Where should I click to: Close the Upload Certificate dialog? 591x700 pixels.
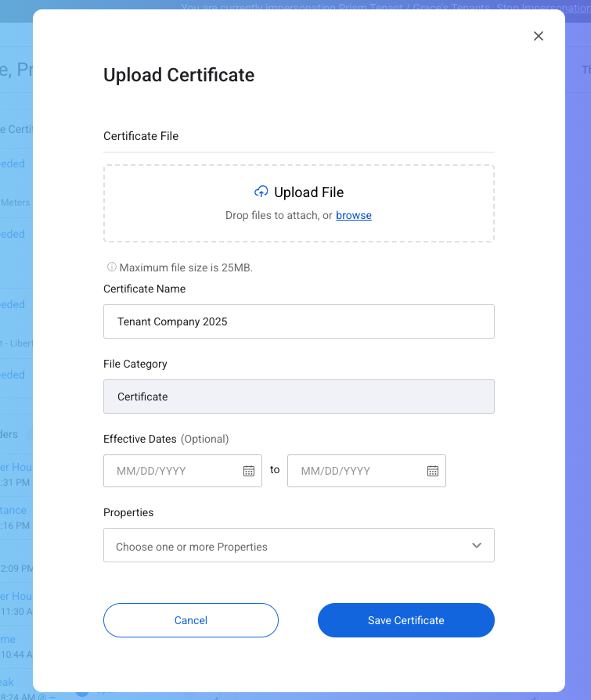point(539,36)
